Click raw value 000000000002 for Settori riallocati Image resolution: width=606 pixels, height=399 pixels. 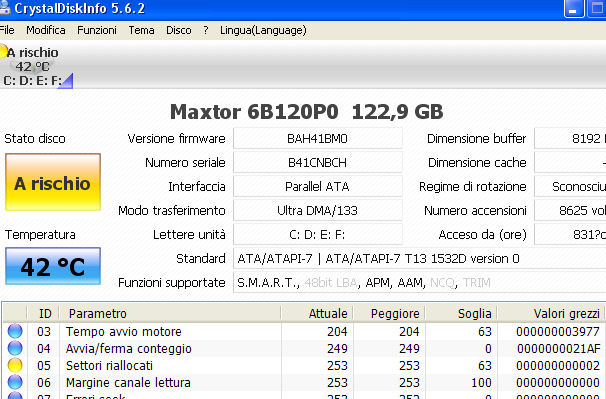pyautogui.click(x=558, y=365)
